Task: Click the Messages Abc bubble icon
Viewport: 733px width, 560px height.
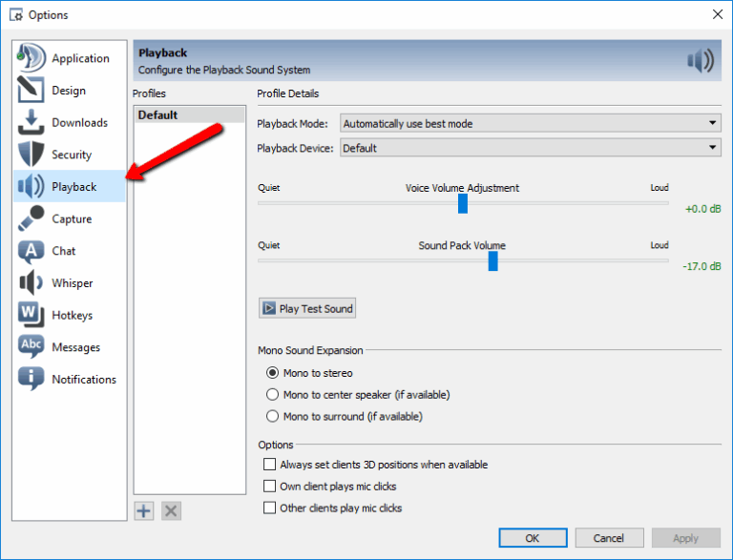Action: [31, 347]
